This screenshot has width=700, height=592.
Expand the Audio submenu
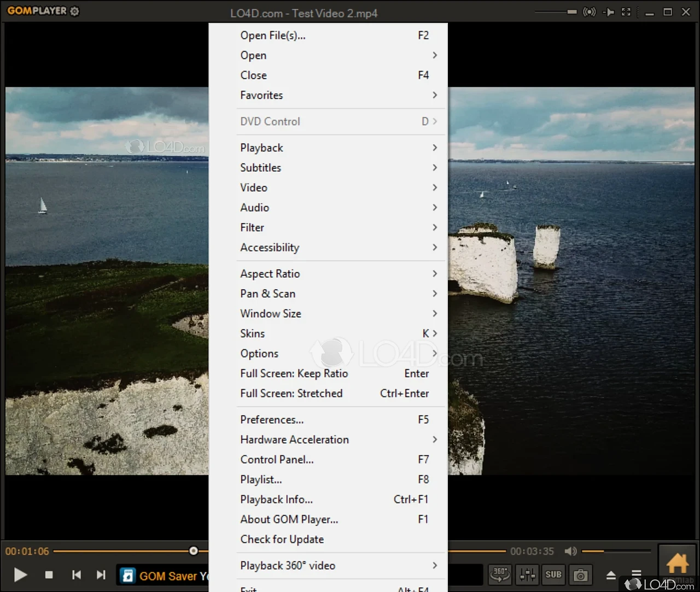(x=328, y=207)
